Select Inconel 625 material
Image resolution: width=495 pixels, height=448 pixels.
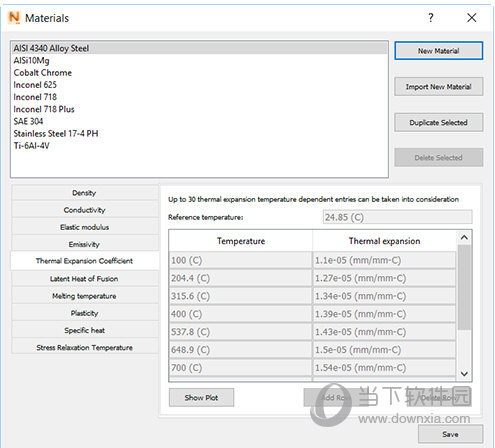200,85
